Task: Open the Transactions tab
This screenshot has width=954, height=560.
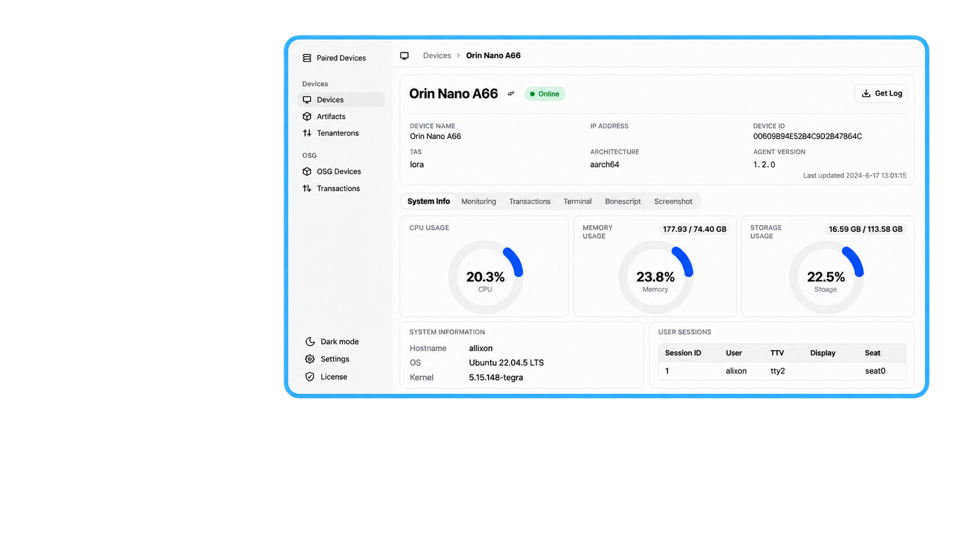Action: (x=530, y=202)
